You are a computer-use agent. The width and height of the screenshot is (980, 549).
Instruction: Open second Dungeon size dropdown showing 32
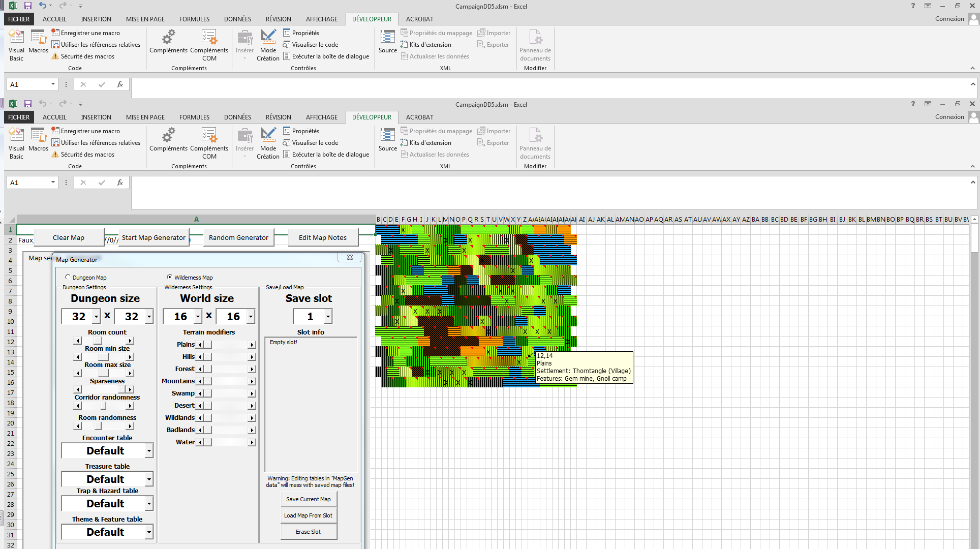[149, 317]
